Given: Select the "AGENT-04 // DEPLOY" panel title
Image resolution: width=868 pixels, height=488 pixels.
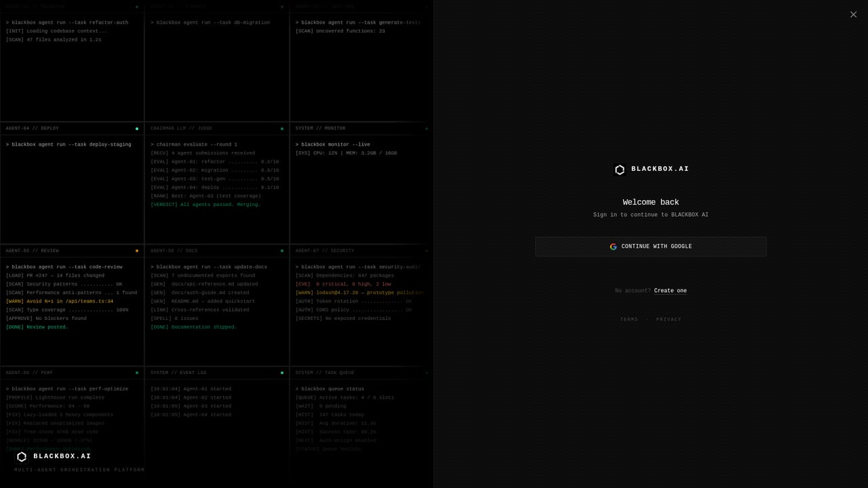Looking at the screenshot, I should click(x=33, y=129).
